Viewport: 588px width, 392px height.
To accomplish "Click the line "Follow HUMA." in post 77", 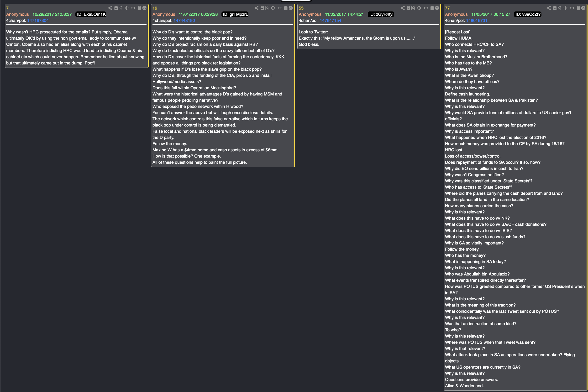I will point(459,38).
